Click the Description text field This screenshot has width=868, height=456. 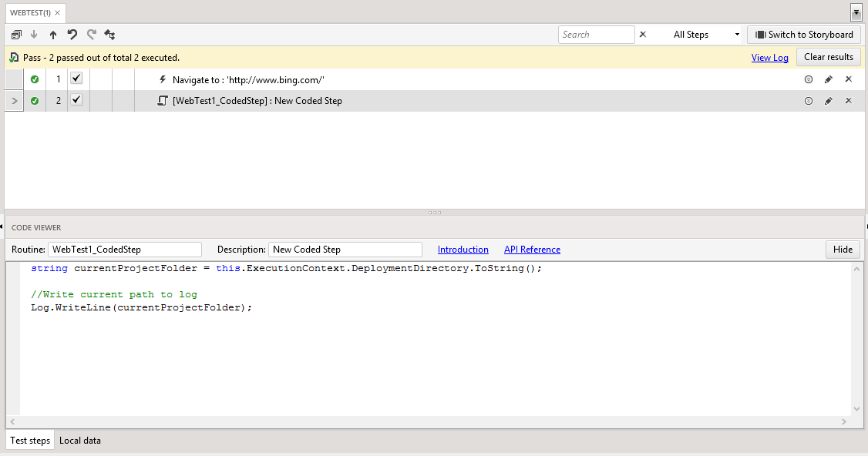point(345,250)
